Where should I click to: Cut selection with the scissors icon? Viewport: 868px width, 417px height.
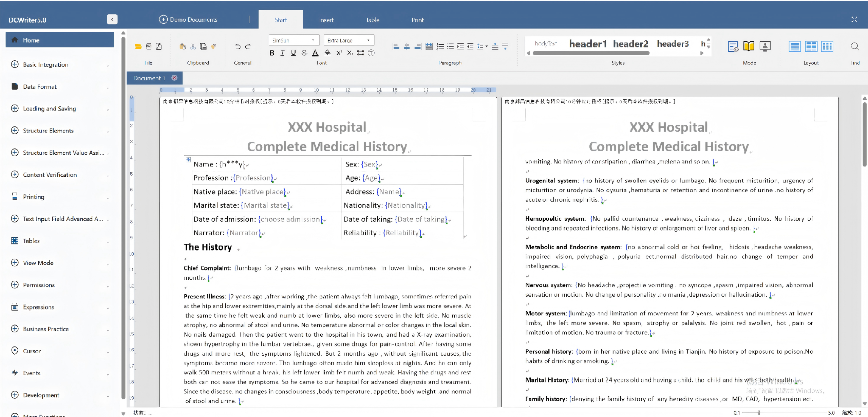tap(193, 46)
